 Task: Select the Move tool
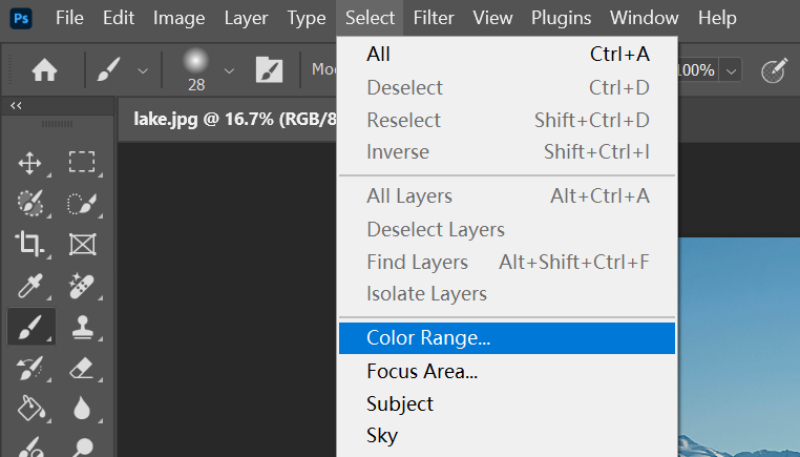click(30, 163)
